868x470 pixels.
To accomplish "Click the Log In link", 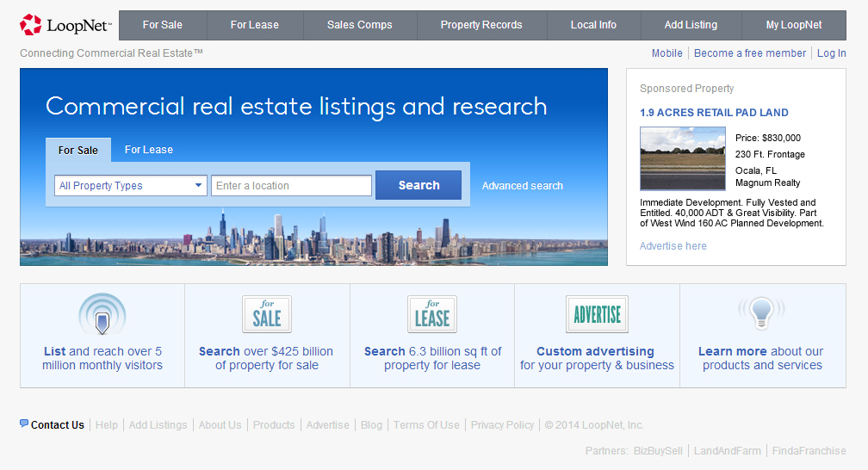I will pos(832,53).
